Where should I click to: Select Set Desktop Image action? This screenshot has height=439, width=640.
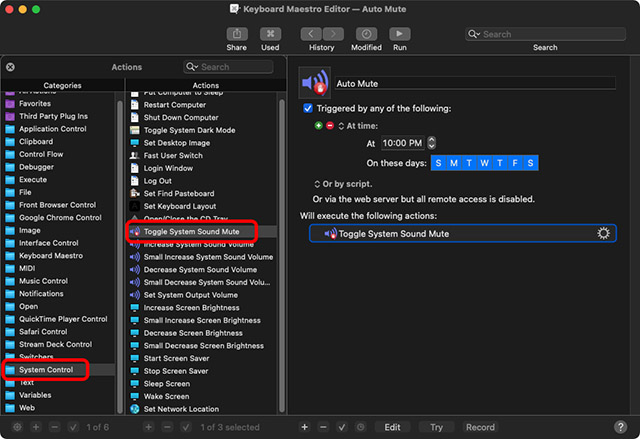coord(177,143)
